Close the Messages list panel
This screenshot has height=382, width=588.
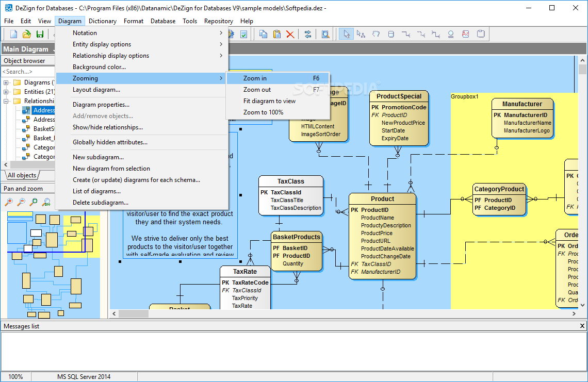(x=582, y=326)
